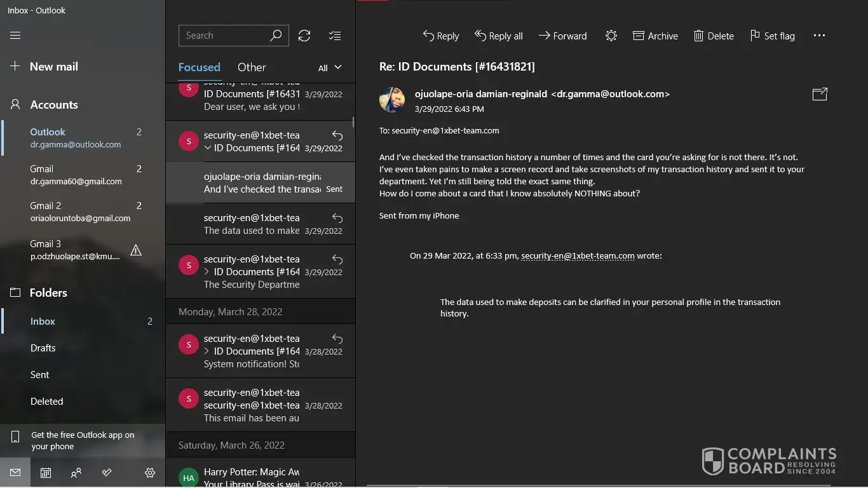Collapse the hamburger navigation menu
The width and height of the screenshot is (868, 488).
[15, 36]
